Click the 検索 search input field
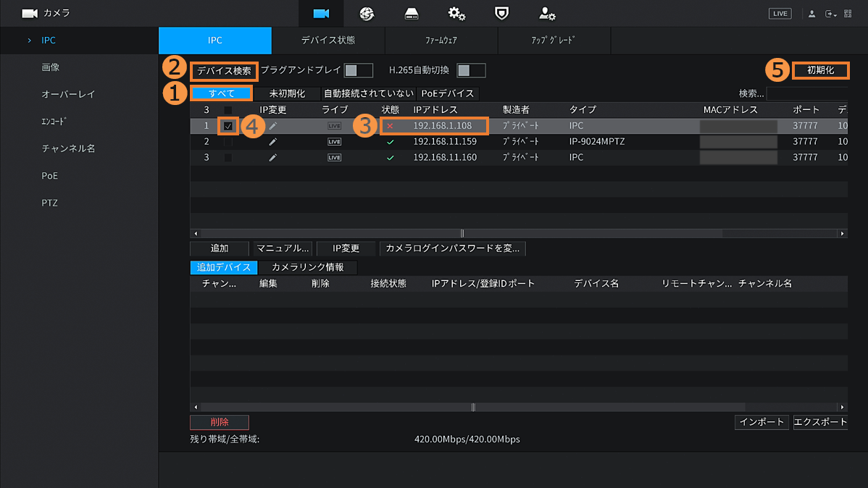Image resolution: width=868 pixels, height=488 pixels. (806, 93)
